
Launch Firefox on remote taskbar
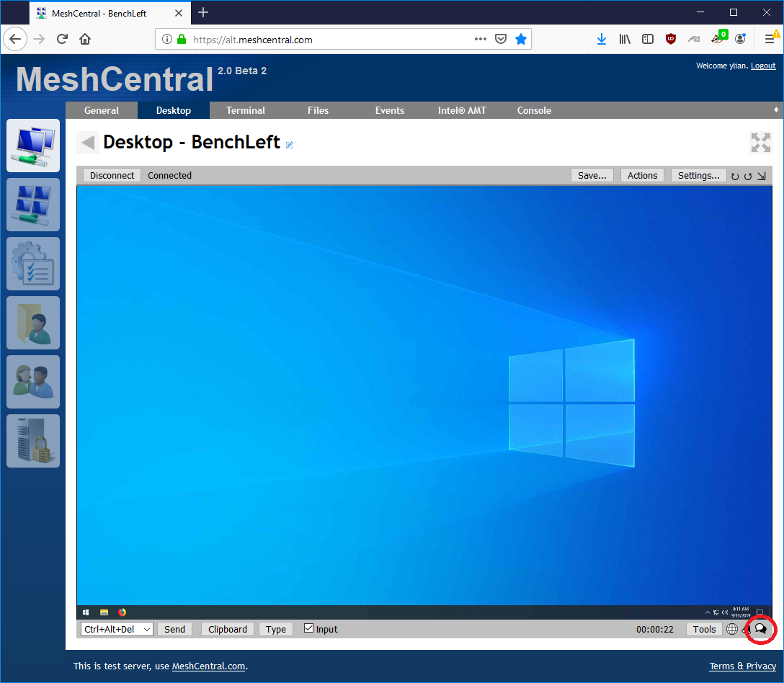tap(122, 612)
